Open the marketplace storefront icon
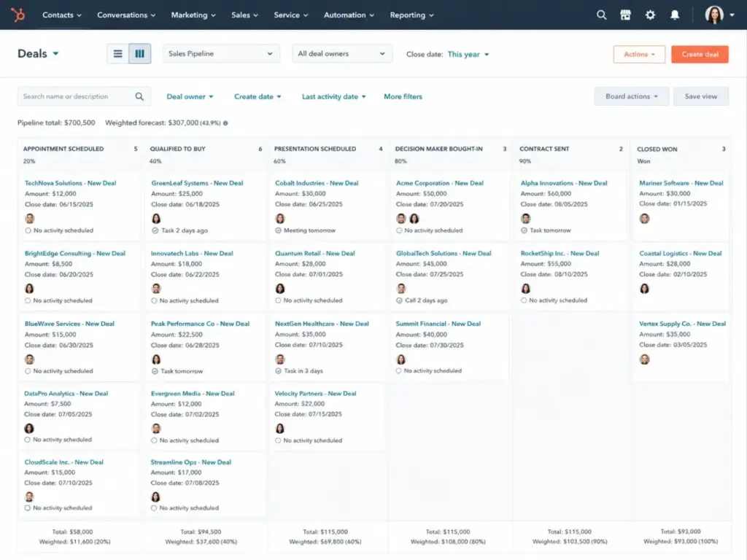 coord(625,15)
